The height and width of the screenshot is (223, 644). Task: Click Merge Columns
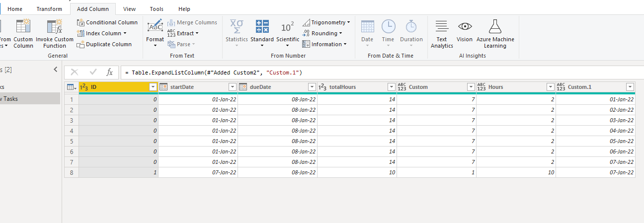click(x=192, y=22)
